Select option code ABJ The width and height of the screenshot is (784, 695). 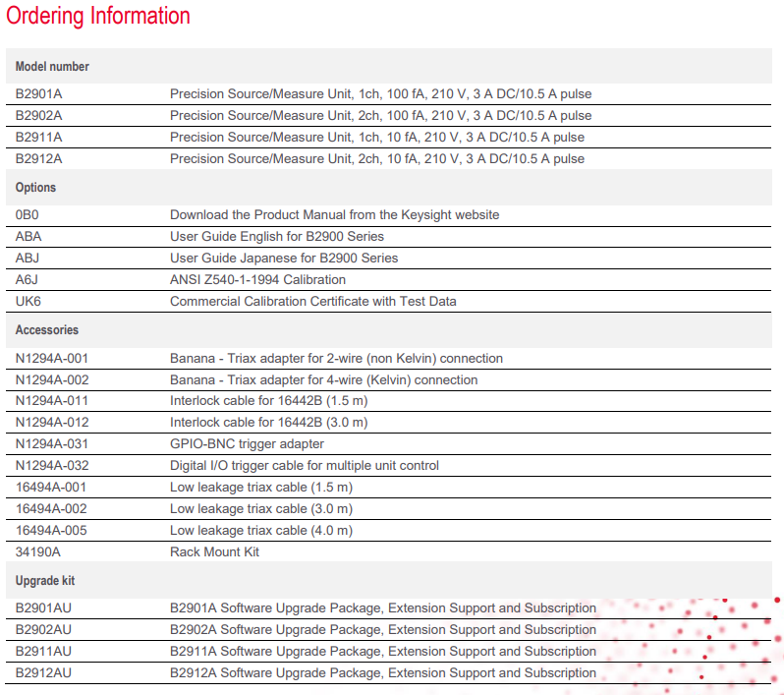[x=27, y=259]
